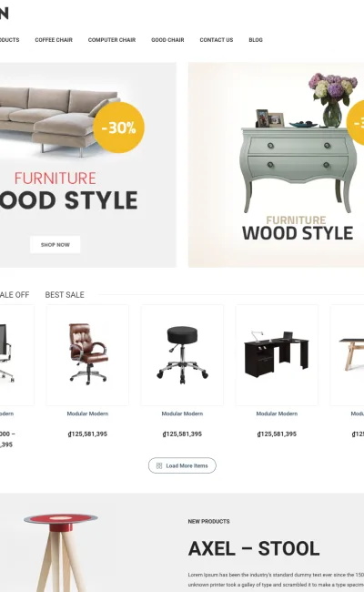Click the grey sofa banner image

88,165
